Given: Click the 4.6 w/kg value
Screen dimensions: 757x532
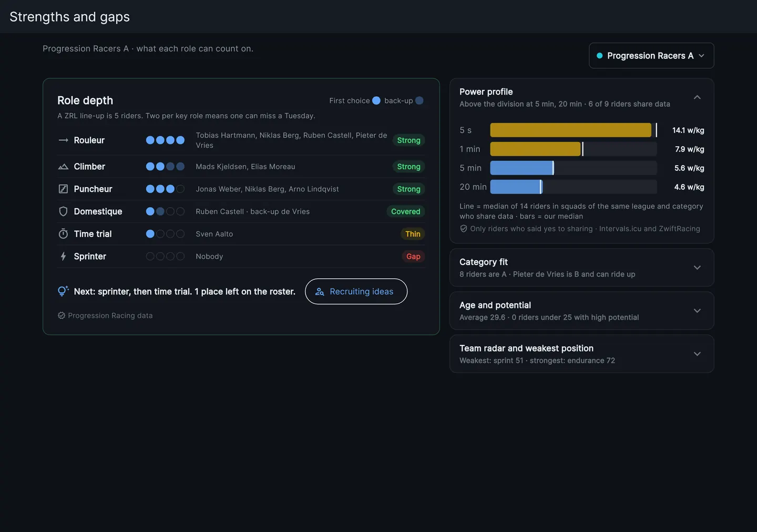Looking at the screenshot, I should click(x=689, y=187).
